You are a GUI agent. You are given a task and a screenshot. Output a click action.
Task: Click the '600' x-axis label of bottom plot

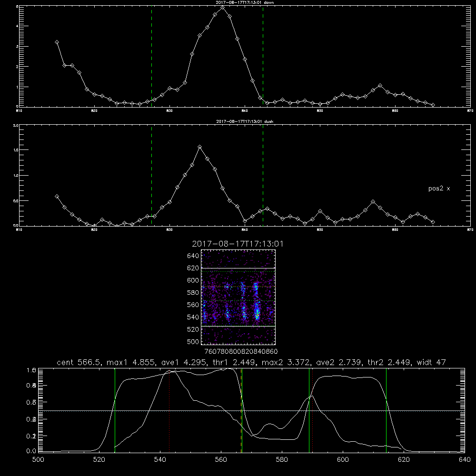[x=343, y=460]
